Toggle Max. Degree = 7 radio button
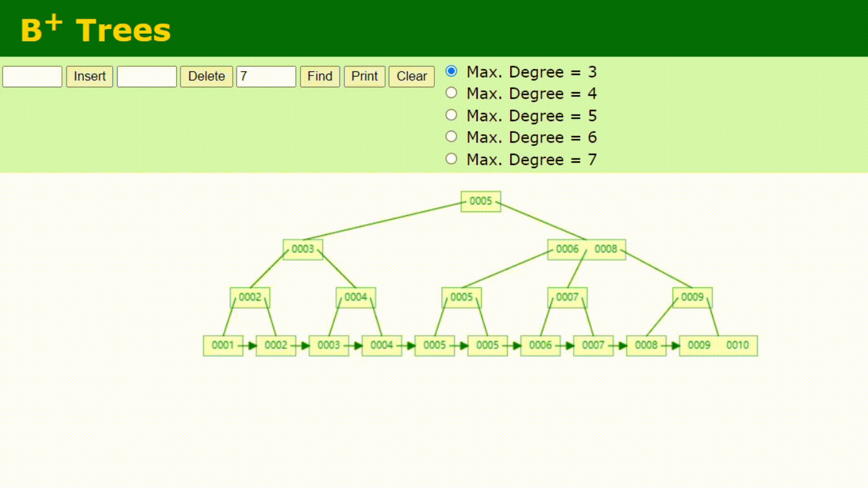The width and height of the screenshot is (868, 488). click(451, 159)
